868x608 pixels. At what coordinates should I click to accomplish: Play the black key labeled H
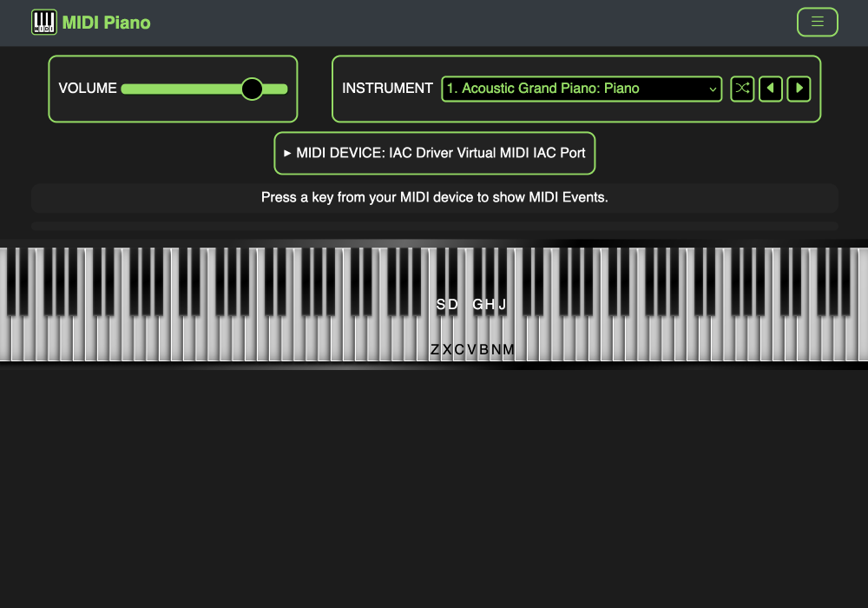click(490, 282)
